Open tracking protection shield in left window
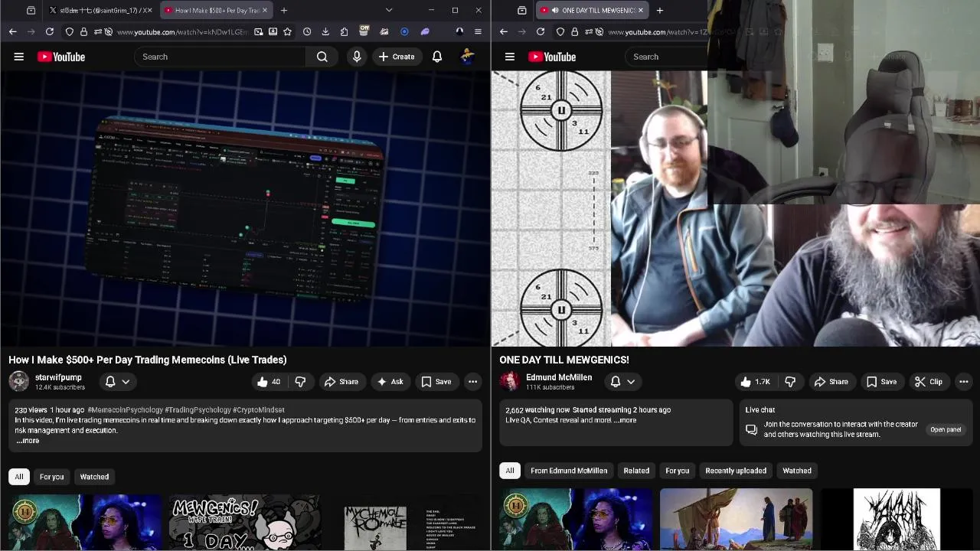This screenshot has width=980, height=551. point(70,31)
